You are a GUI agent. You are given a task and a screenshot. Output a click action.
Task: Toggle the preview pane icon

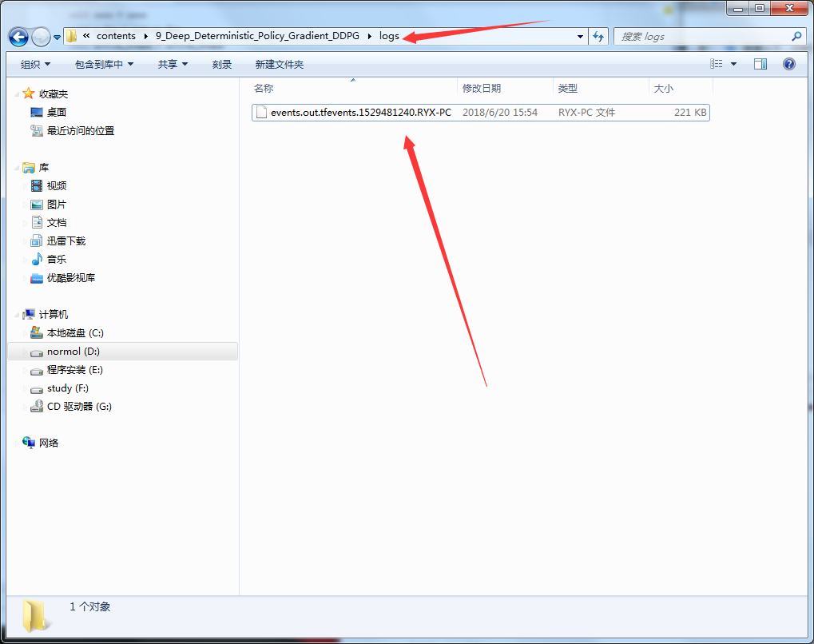pos(760,64)
